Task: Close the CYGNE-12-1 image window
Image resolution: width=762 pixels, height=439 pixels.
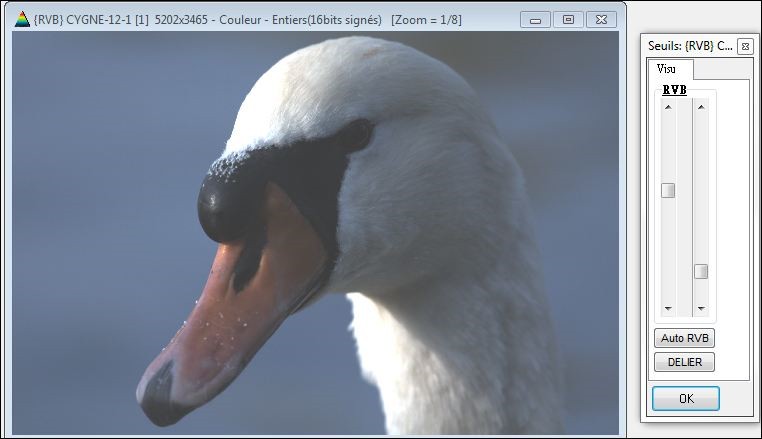Action: (x=601, y=19)
